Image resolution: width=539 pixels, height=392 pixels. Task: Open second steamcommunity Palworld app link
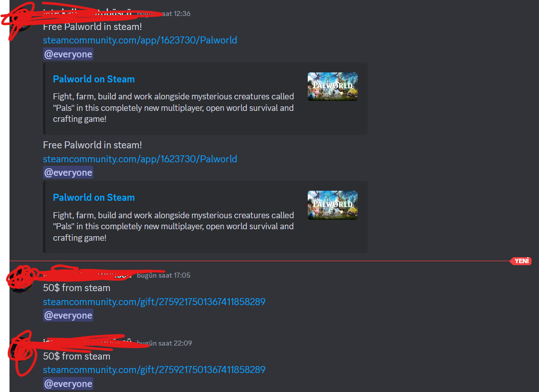click(140, 159)
